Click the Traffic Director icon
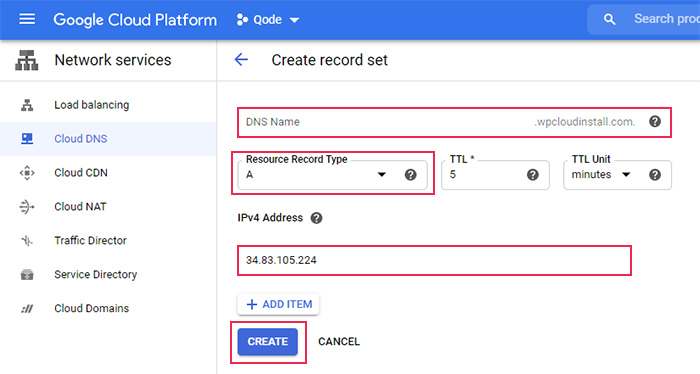 pos(27,241)
